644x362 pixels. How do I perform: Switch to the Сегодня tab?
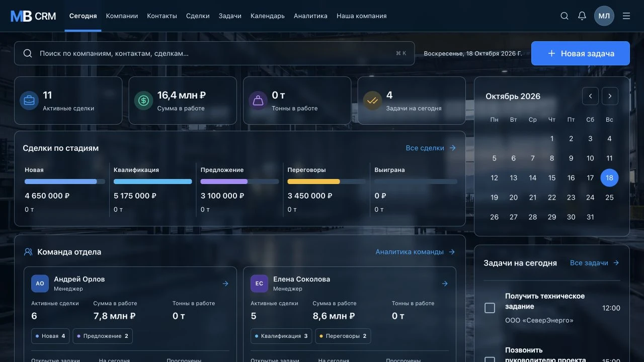(x=83, y=16)
